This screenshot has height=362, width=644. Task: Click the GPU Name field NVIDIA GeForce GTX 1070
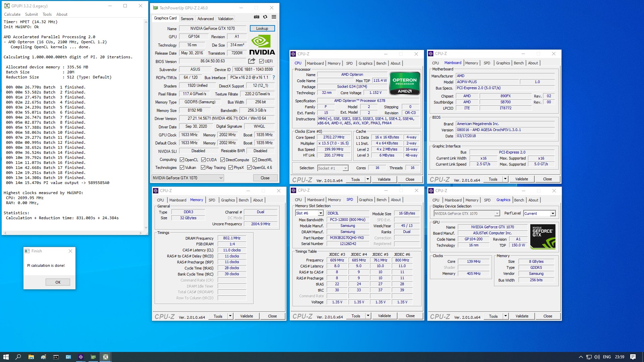[213, 28]
